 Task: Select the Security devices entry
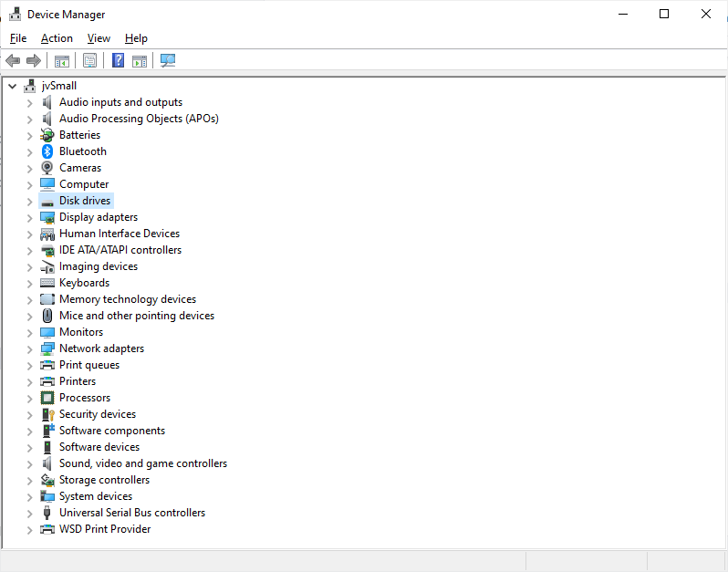coord(97,414)
